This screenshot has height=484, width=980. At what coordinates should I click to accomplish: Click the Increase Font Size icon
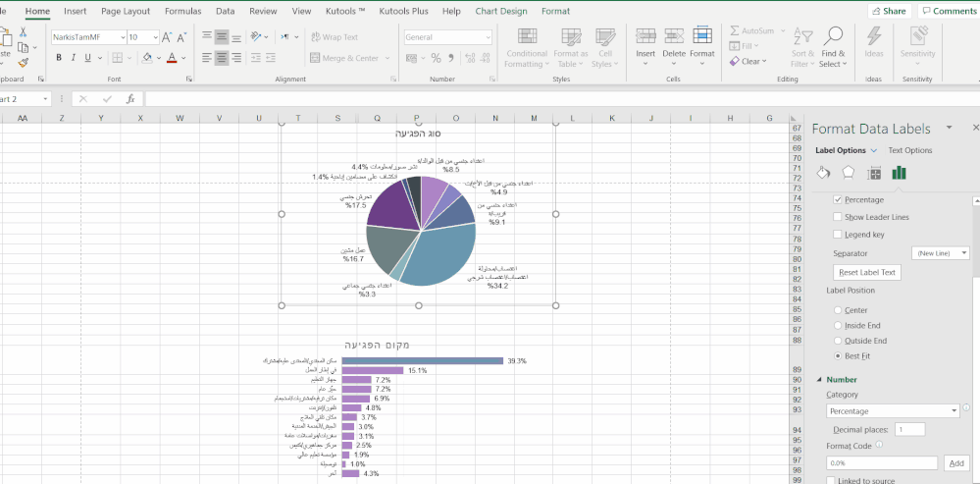click(x=167, y=37)
